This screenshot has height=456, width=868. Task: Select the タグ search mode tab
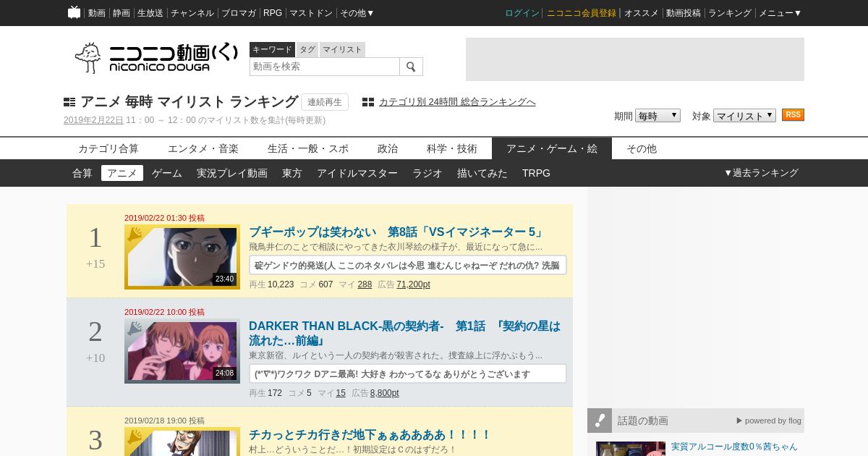pos(307,49)
